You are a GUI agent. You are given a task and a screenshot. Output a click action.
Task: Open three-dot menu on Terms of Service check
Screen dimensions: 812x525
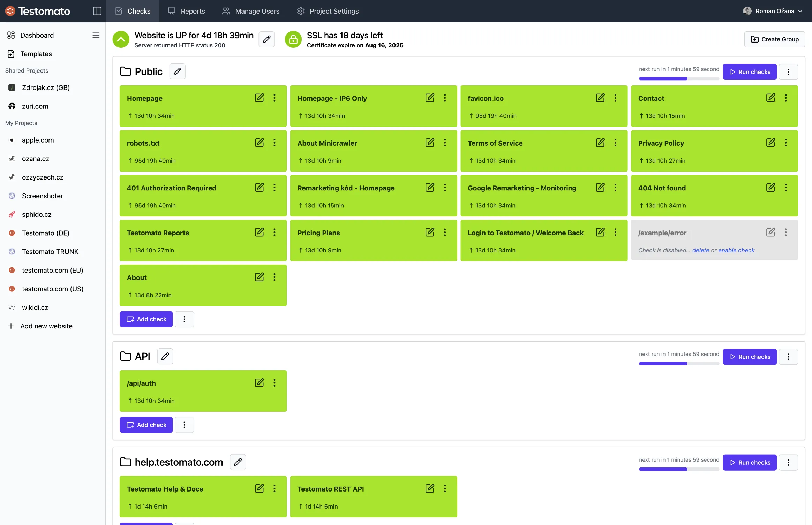tap(615, 143)
